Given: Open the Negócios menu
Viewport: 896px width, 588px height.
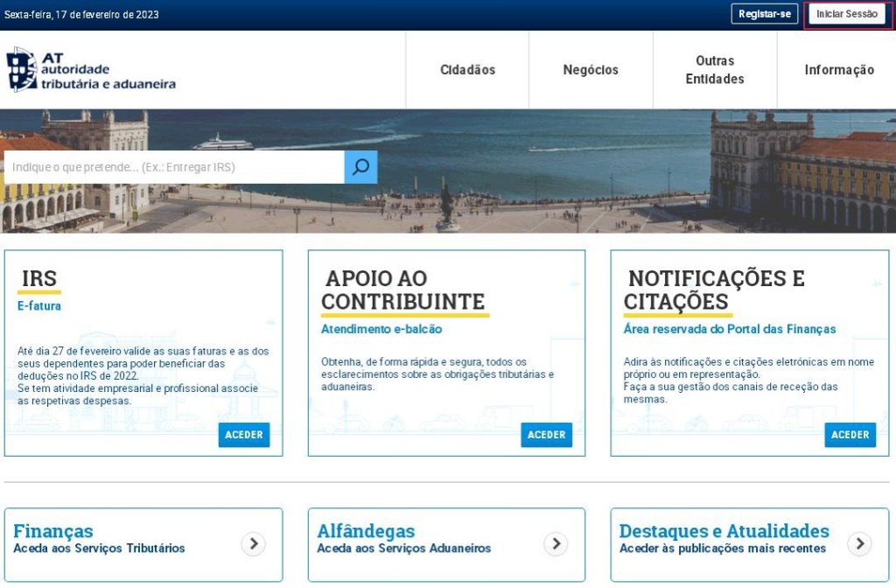Looking at the screenshot, I should [x=591, y=70].
